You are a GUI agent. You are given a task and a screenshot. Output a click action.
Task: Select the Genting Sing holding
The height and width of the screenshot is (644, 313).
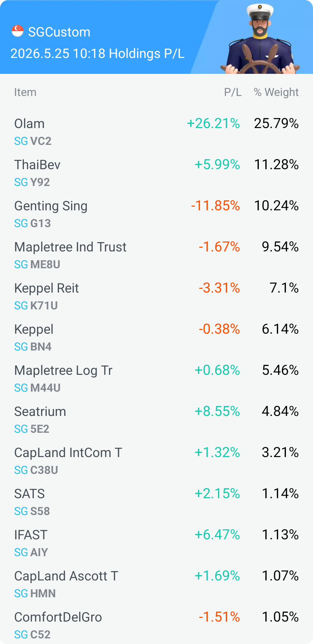pos(156,214)
